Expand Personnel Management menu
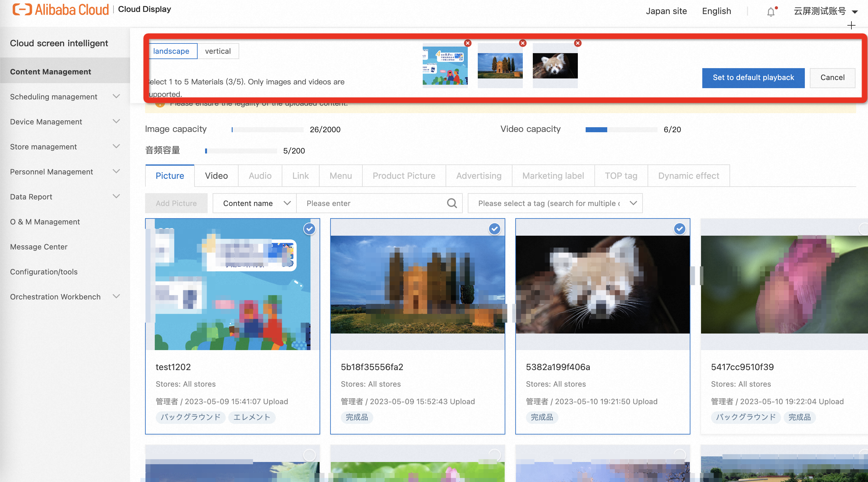The height and width of the screenshot is (482, 868). [116, 171]
